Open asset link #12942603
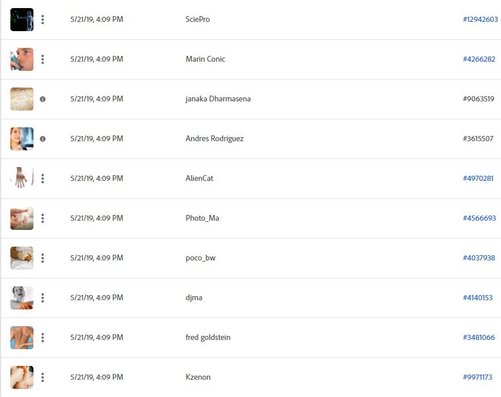 pos(480,19)
